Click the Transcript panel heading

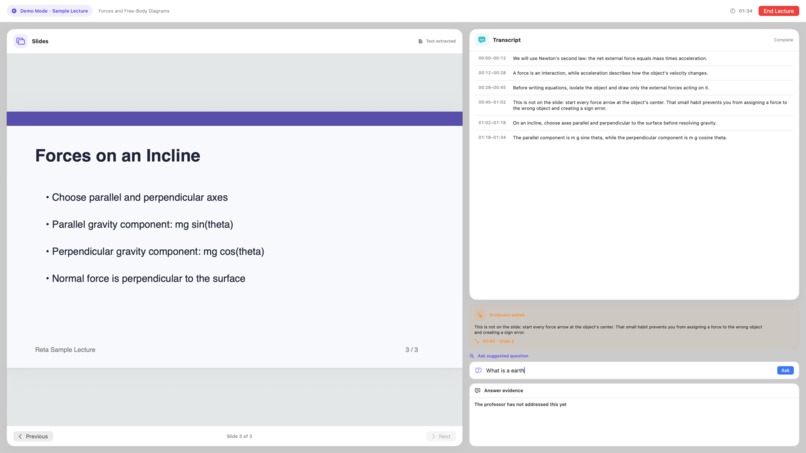point(506,40)
